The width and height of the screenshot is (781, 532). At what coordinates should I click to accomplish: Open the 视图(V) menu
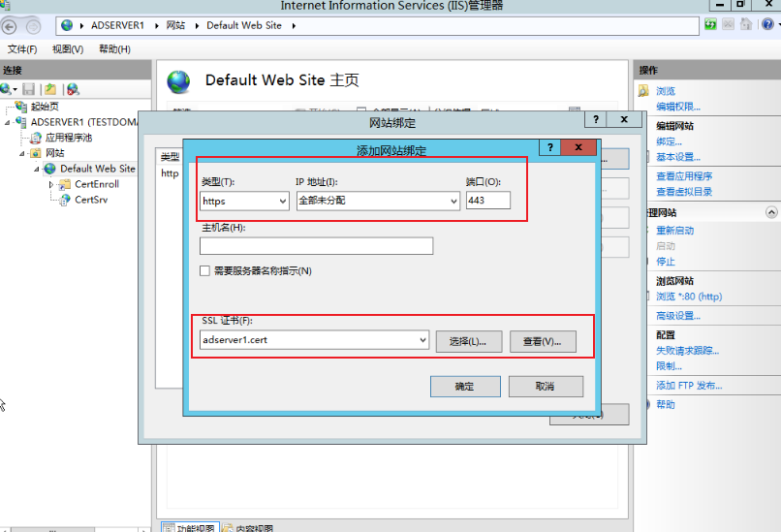[x=68, y=49]
